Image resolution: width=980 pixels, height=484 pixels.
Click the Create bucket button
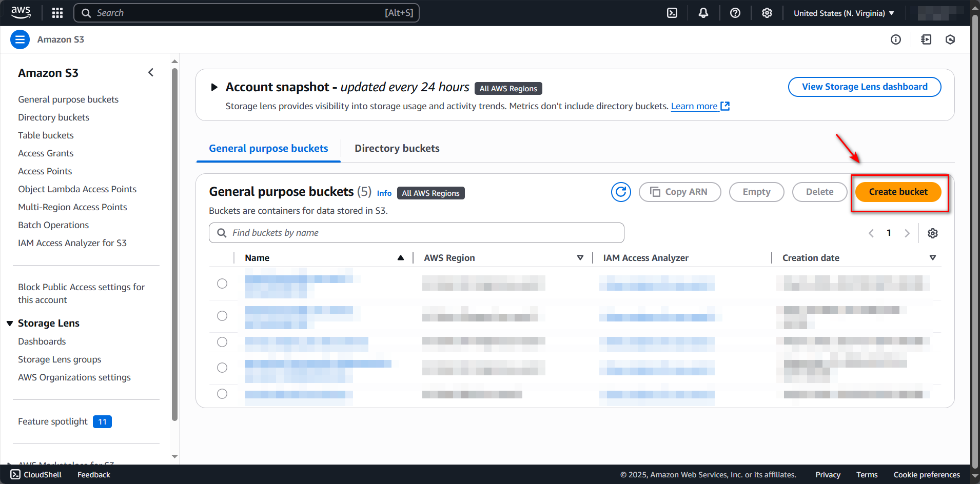898,192
